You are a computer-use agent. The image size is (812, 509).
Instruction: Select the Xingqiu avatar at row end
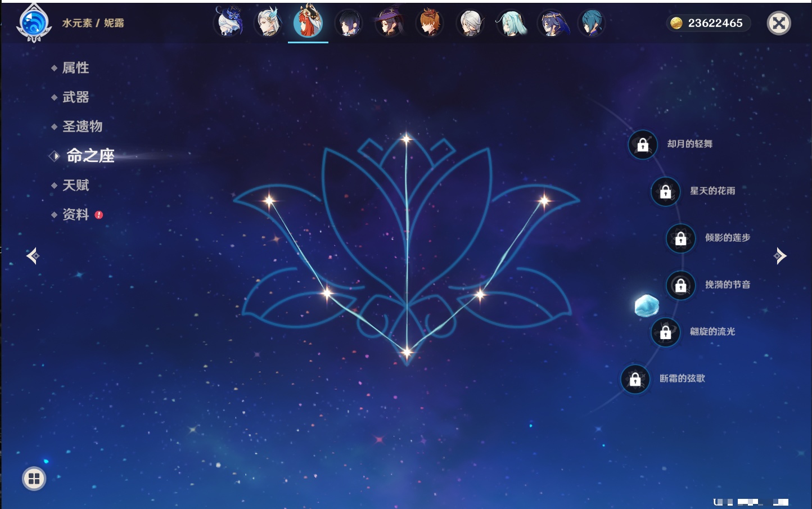(592, 23)
